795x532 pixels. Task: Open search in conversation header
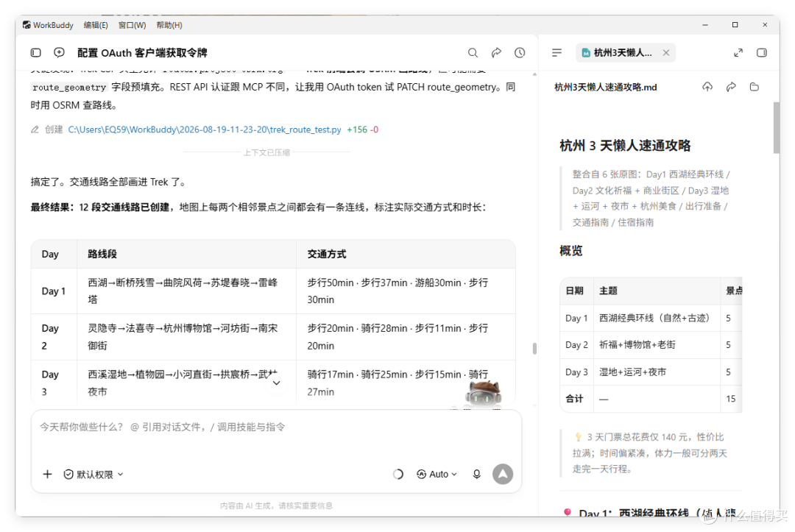(x=473, y=53)
